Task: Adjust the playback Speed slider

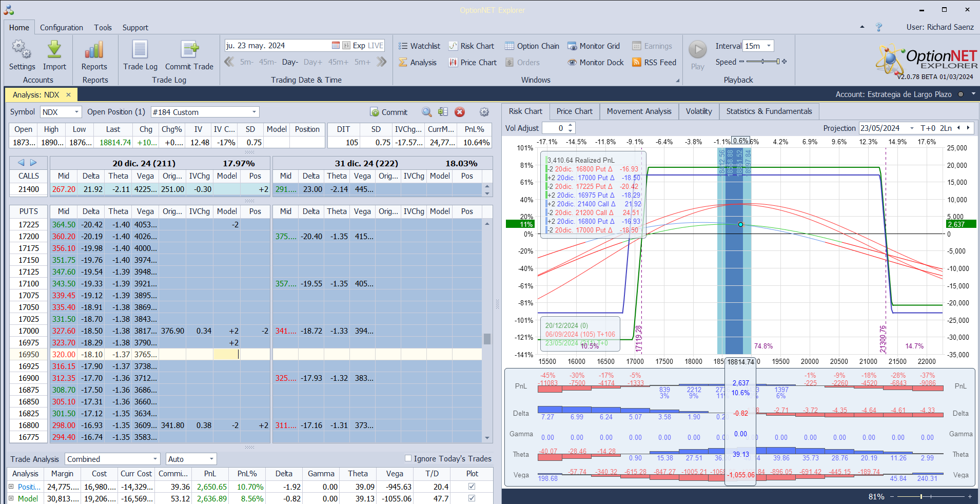Action: click(x=763, y=62)
